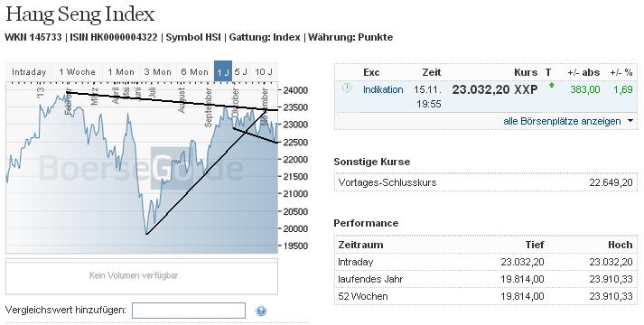Open the 10 J chart range
This screenshot has height=325, width=644.
point(264,72)
